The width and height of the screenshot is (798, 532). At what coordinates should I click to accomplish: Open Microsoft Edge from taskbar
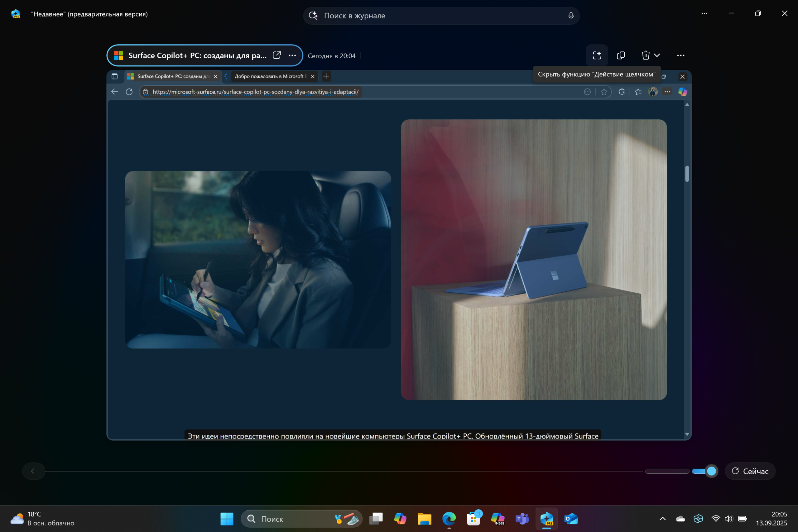click(x=449, y=519)
